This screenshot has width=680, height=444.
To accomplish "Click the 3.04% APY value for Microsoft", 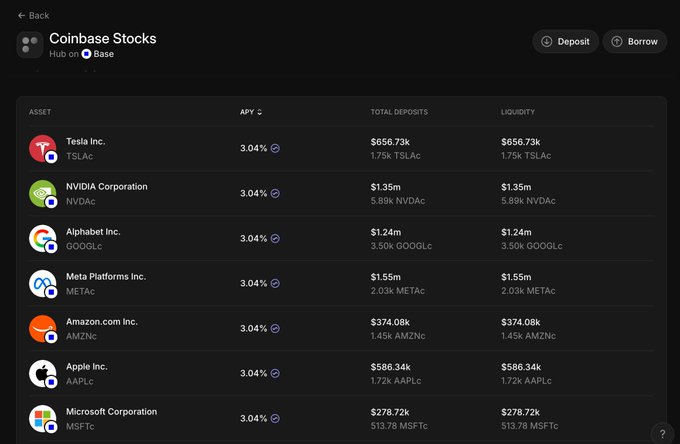I will point(254,418).
